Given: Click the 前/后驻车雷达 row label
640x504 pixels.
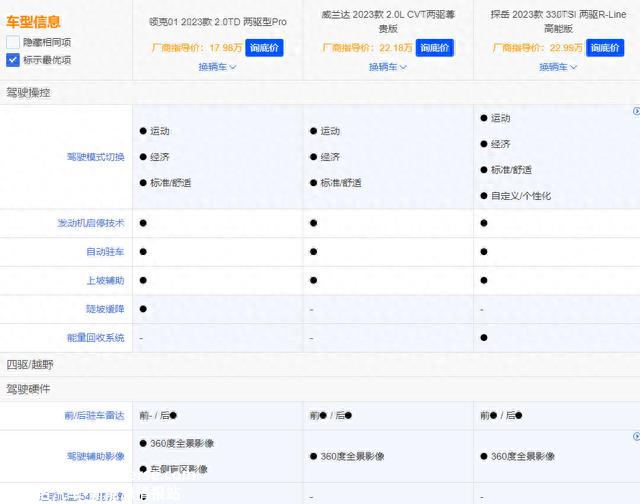Looking at the screenshot, I should [94, 415].
